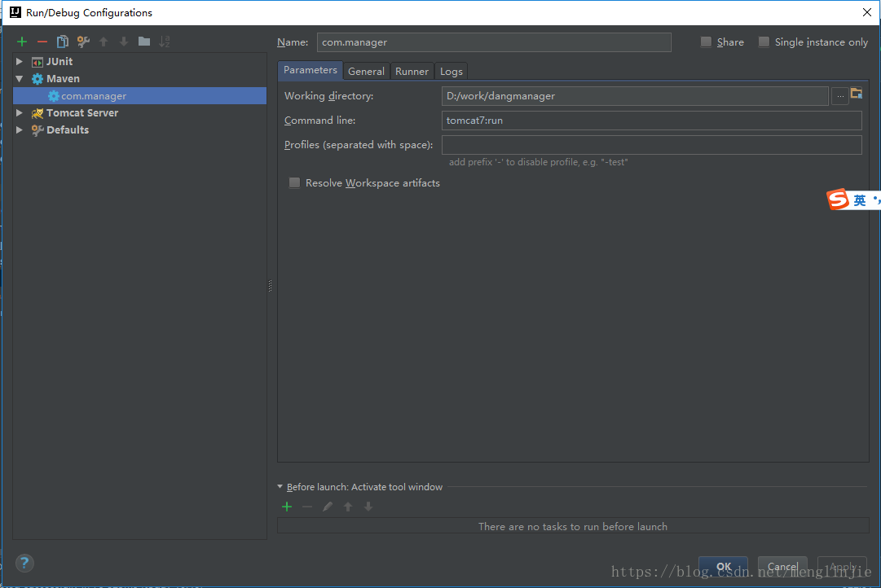The width and height of the screenshot is (881, 588).
Task: Move configuration down in the list
Action: (124, 42)
